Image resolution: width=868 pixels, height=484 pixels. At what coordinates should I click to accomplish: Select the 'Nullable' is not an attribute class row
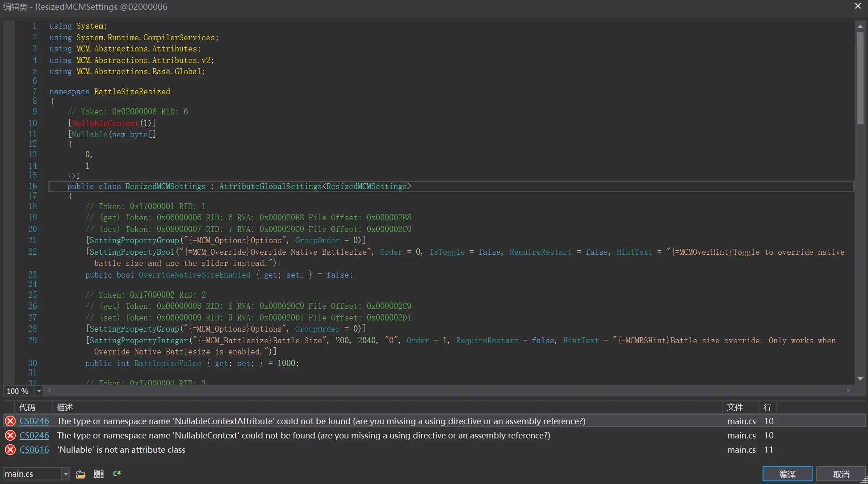[x=434, y=450]
